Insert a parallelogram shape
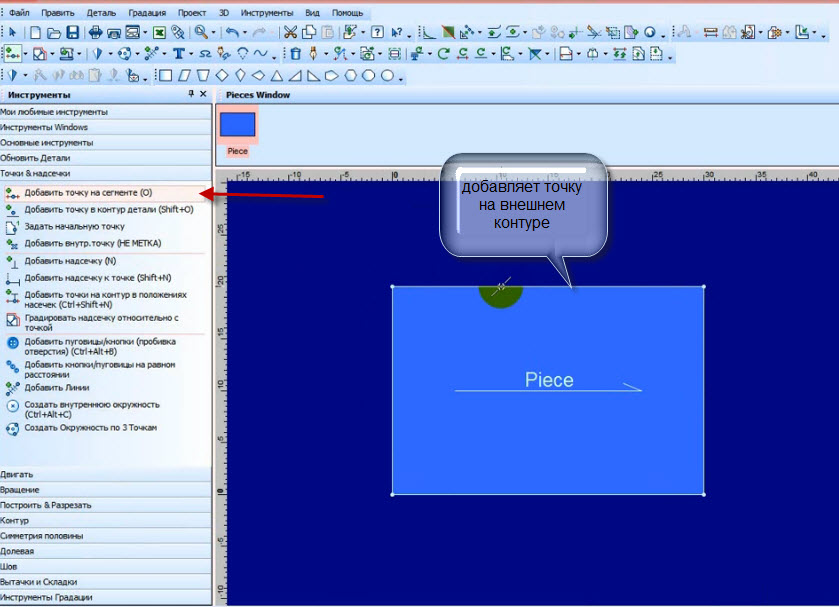 (184, 75)
